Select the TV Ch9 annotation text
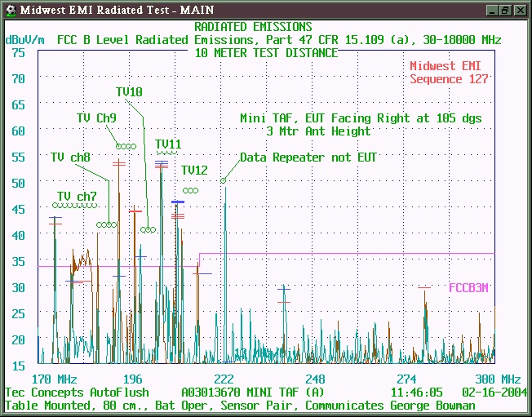 (96, 118)
